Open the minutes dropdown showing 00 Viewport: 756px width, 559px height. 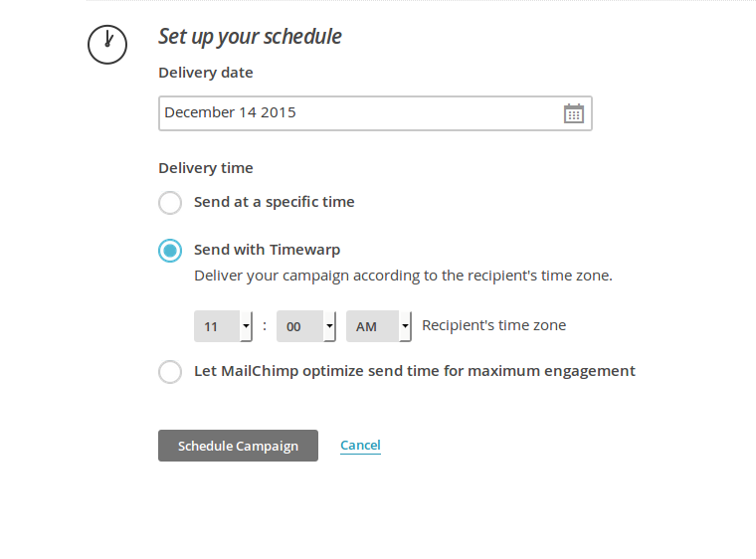click(x=306, y=326)
